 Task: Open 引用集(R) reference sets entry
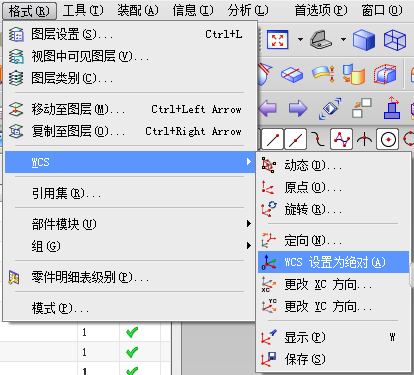[130, 193]
